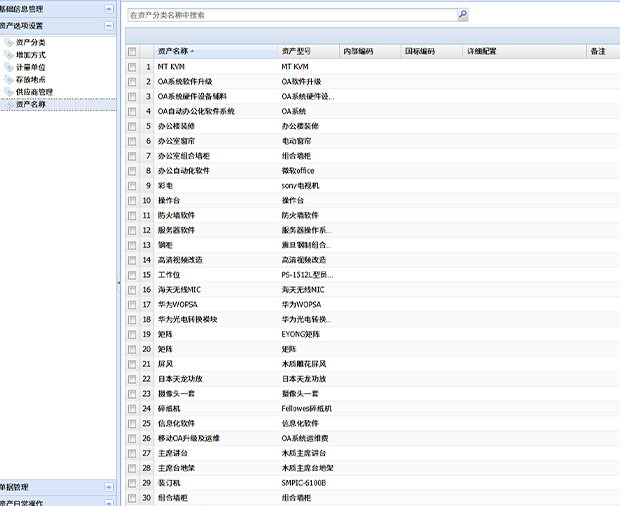Toggle the select-all checkbox in header

[132, 51]
